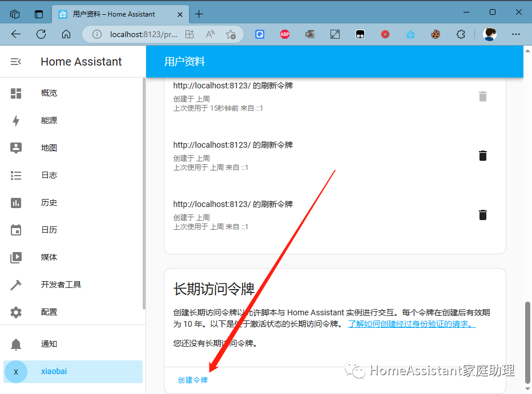Collapse the Home Assistant sidebar menu icon
Viewport: 532px width, 394px height.
coord(15,62)
